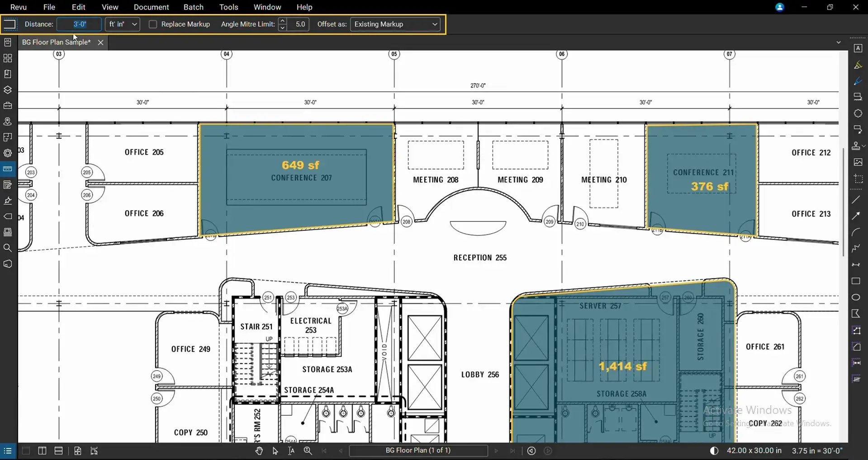This screenshot has height=460, width=868.
Task: Select the Image insert tool
Action: (x=858, y=162)
